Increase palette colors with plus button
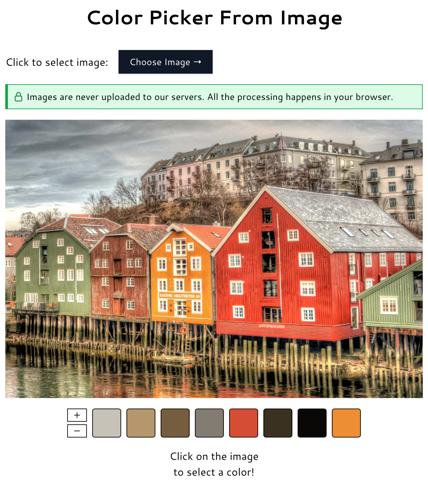 coord(77,415)
